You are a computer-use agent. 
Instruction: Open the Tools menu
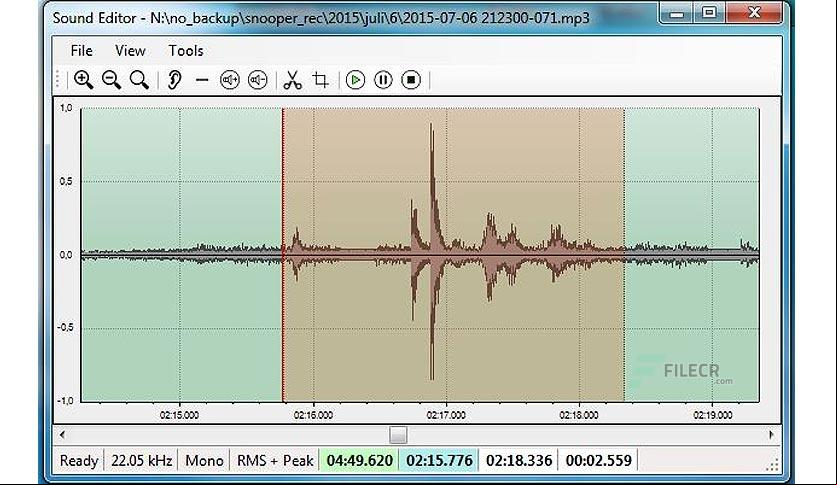pos(186,51)
